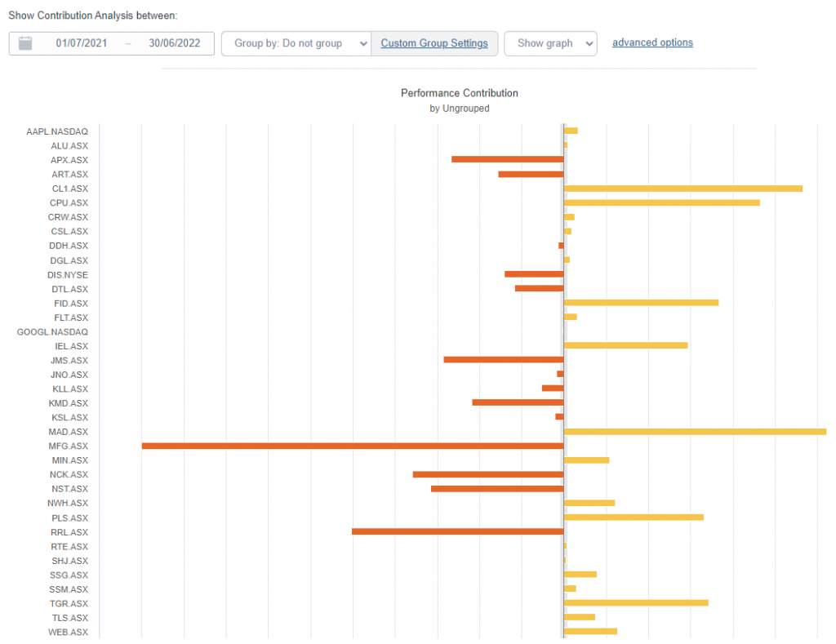Click the advanced options link
This screenshot has height=644, width=836.
click(x=652, y=42)
